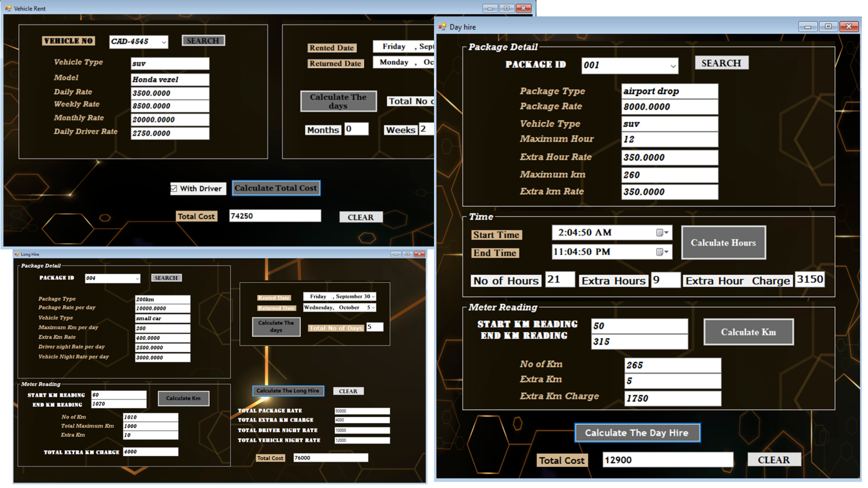Click the Long Hire window title icon
The image size is (868, 488).
click(x=17, y=254)
